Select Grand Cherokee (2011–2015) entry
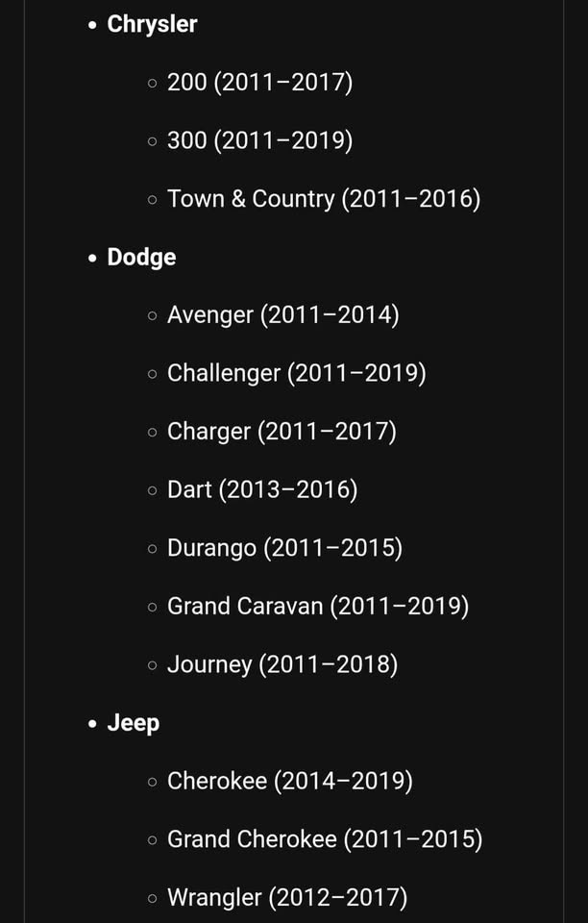This screenshot has width=588, height=923. 325,840
